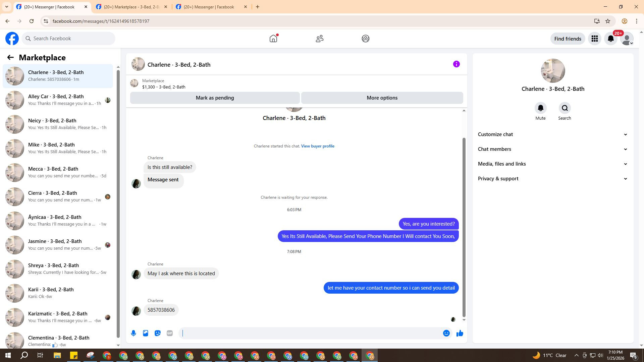Viewport: 644px width, 362px height.
Task: Open the Facebook Home icon
Action: [273, 39]
